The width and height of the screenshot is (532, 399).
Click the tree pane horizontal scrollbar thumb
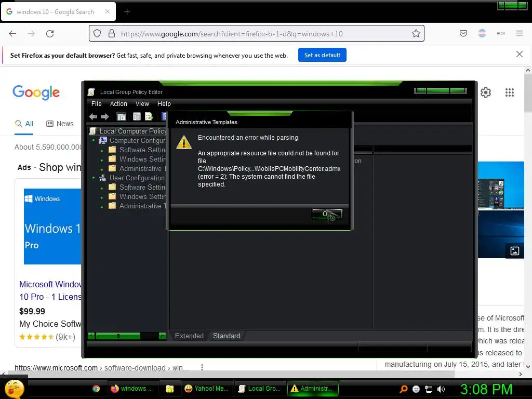(118, 336)
